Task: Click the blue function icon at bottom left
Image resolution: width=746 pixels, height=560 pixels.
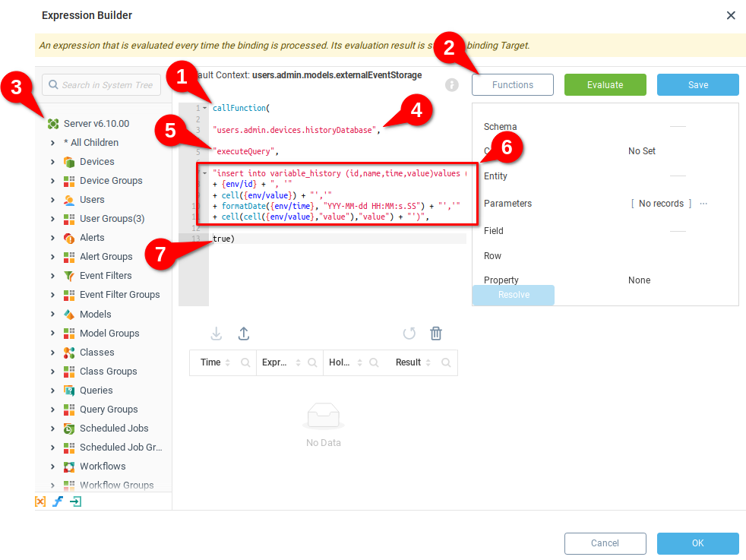Action: point(58,501)
